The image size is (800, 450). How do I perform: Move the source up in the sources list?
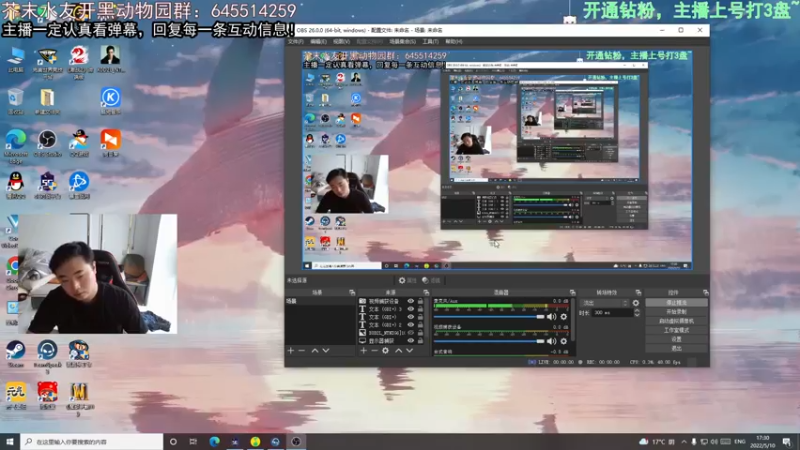[398, 351]
